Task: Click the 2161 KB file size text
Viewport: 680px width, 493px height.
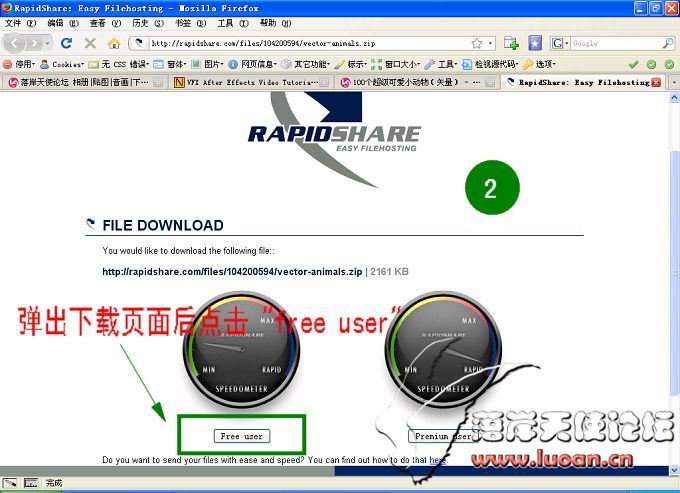Action: 389,271
